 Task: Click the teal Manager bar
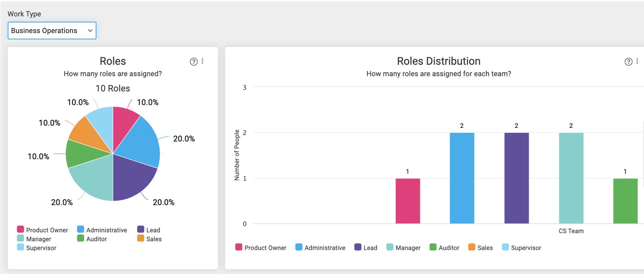coord(571,178)
